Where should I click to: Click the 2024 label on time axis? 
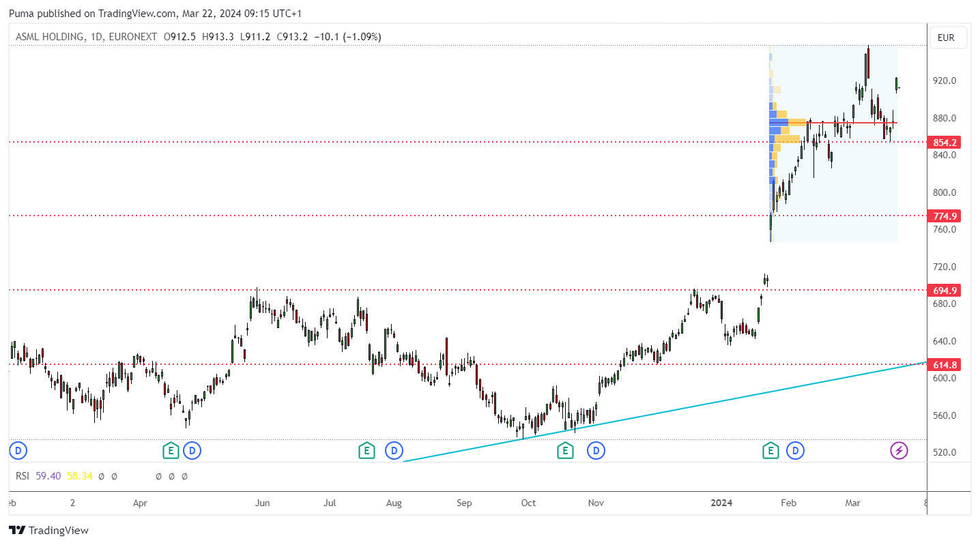pos(721,503)
